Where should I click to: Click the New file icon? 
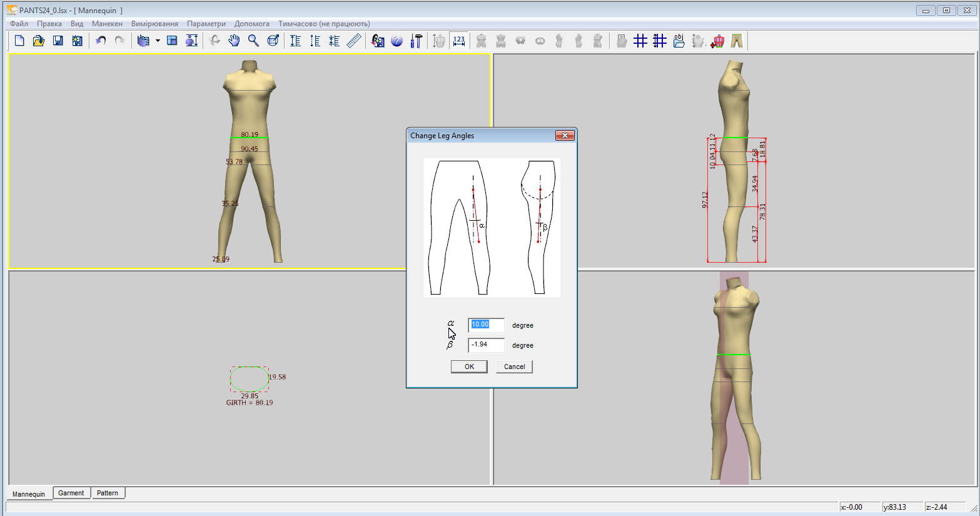click(x=19, y=41)
